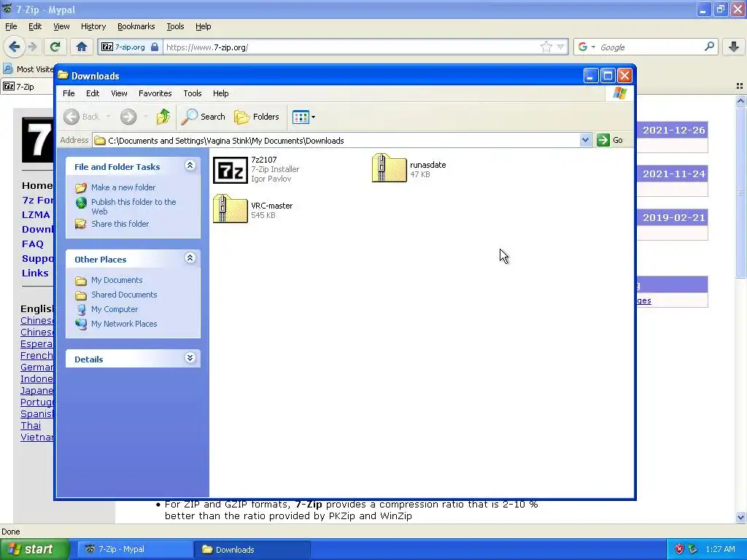Open My Network Places link
Viewport: 747px width, 560px height.
[x=124, y=324]
